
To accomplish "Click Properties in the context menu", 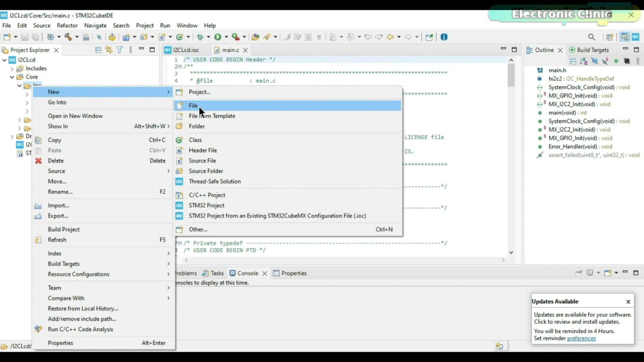I will (104, 343).
